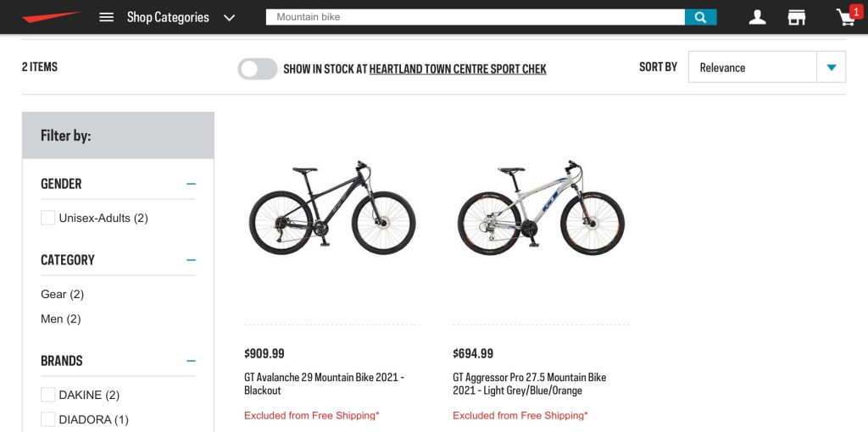
Task: Collapse the Gender filter section
Action: (191, 184)
